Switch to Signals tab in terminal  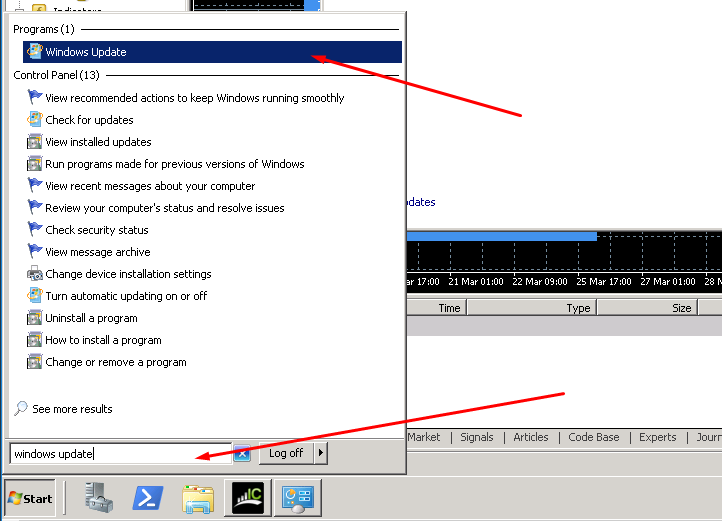[x=477, y=437]
